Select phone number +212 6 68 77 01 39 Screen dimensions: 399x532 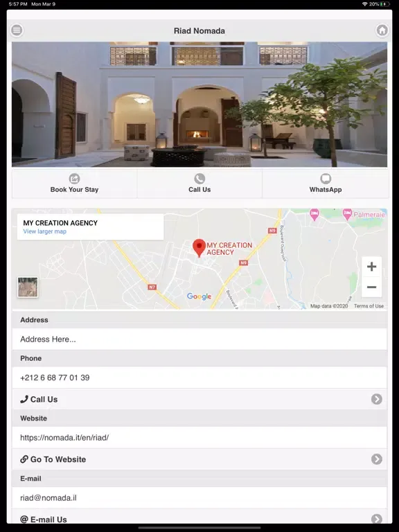coord(55,378)
